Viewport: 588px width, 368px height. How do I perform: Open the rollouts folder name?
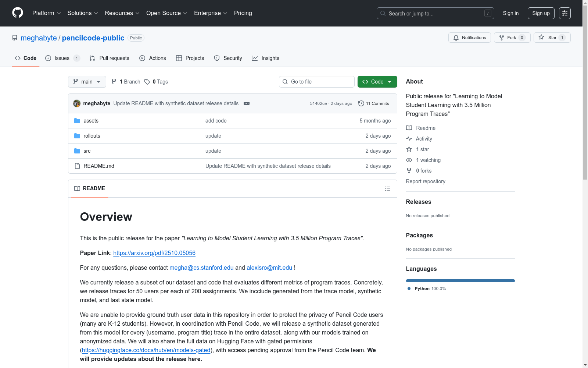point(92,136)
